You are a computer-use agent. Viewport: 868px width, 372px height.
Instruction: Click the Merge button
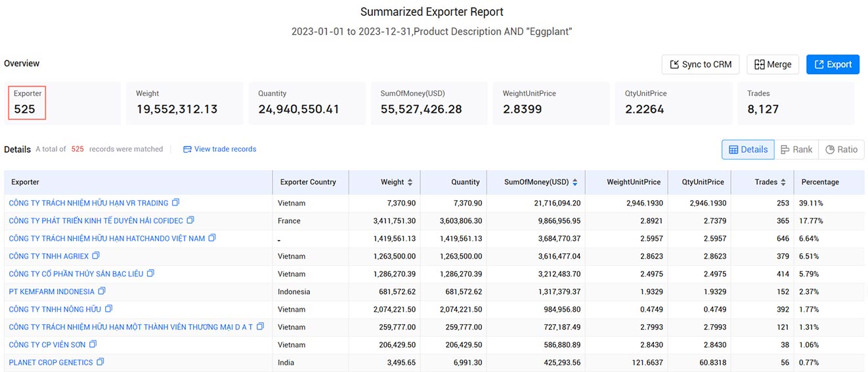click(773, 64)
